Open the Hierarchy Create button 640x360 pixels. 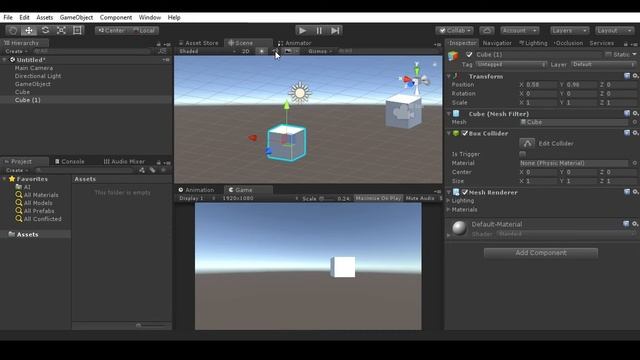coord(16,51)
